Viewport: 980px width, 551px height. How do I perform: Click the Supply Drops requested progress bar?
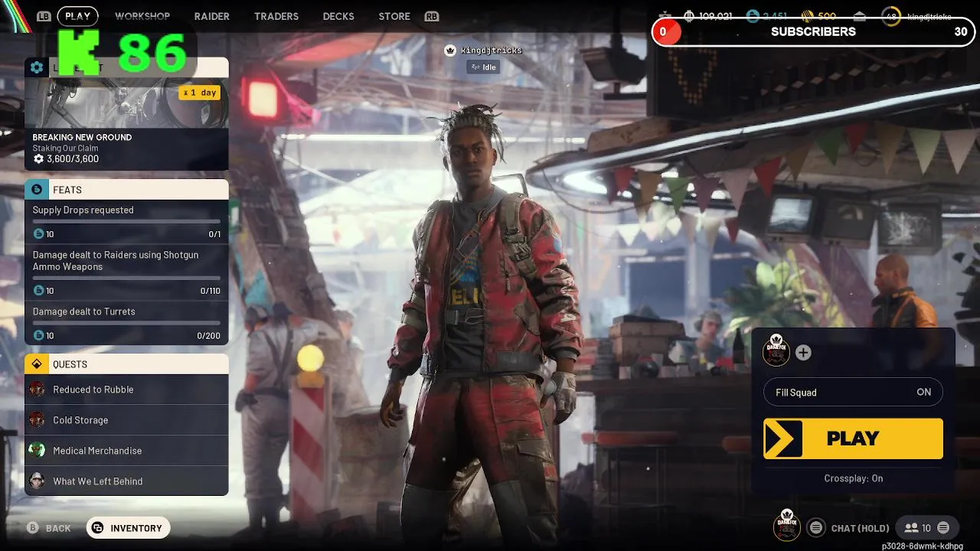pos(126,222)
